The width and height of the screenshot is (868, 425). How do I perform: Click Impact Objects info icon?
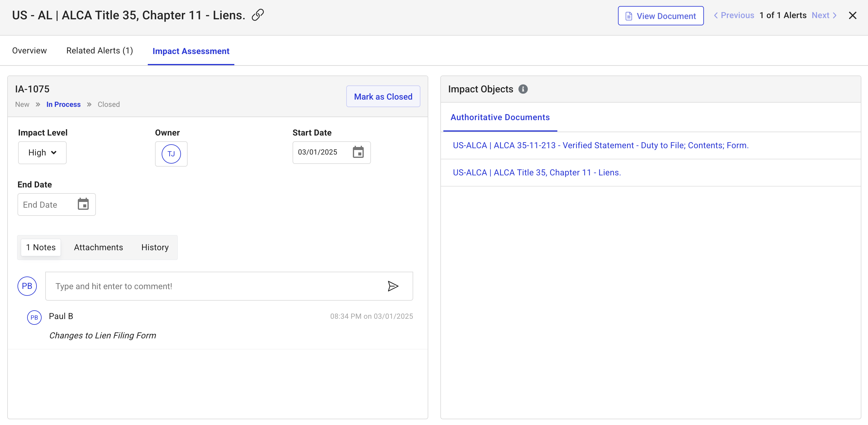pyautogui.click(x=523, y=89)
